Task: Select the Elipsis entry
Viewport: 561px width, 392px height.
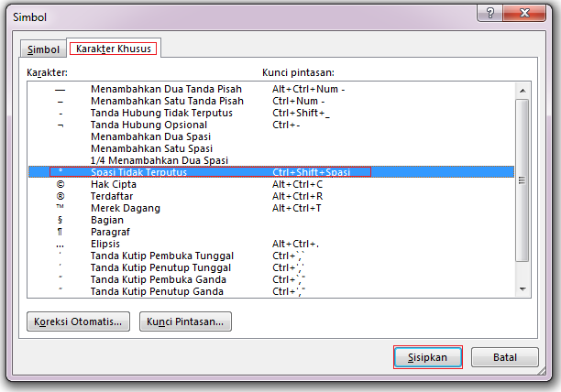Action: (271, 244)
